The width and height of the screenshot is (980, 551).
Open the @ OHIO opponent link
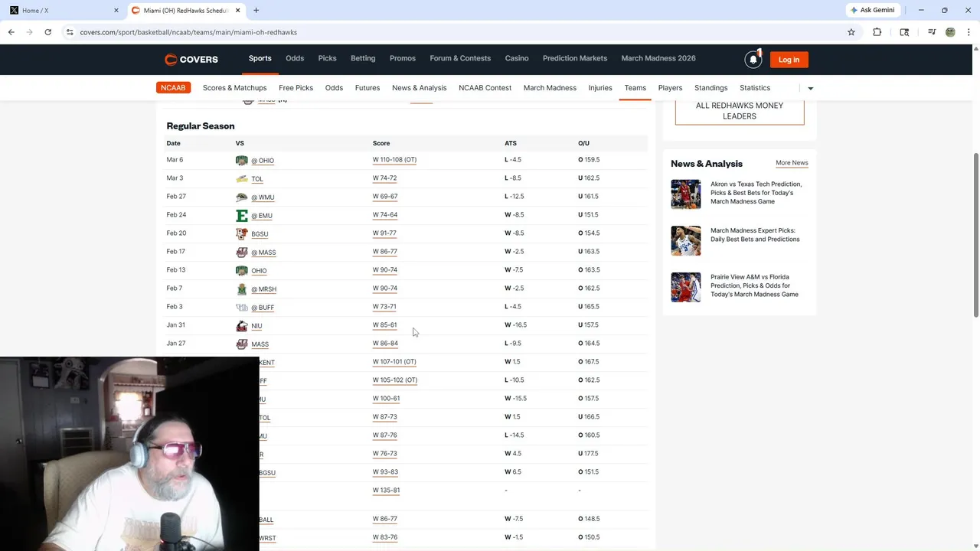point(263,161)
